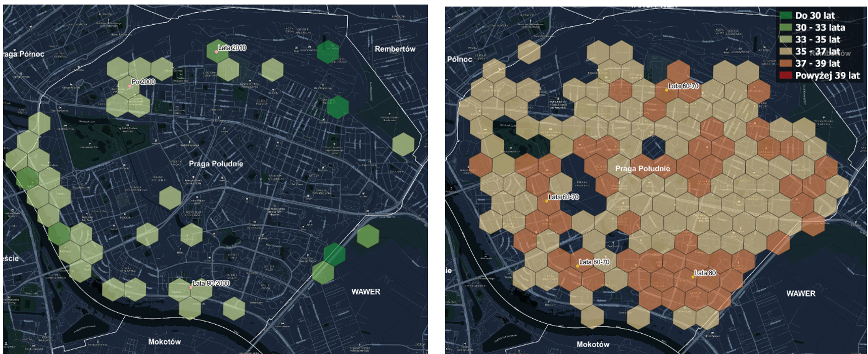868x354 pixels.
Task: Click the 33 - 35 lat legend swatch
Action: (786, 39)
